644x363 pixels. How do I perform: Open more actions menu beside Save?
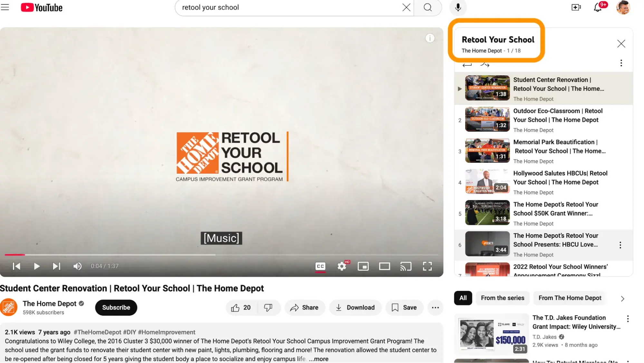coord(435,308)
